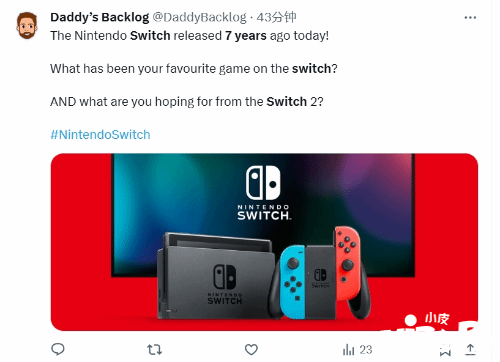The height and width of the screenshot is (362, 500).
Task: Open the @DaddyBacklog handle link
Action: pyautogui.click(x=199, y=17)
